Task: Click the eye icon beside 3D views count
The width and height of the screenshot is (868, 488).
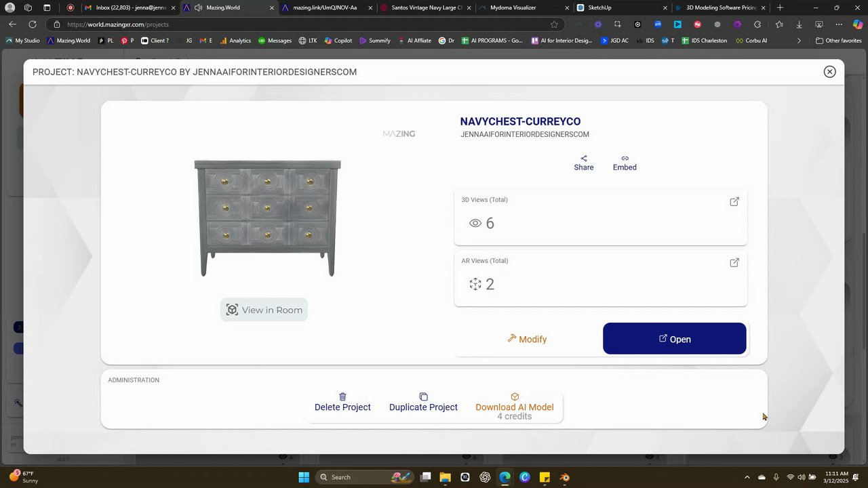Action: tap(475, 223)
